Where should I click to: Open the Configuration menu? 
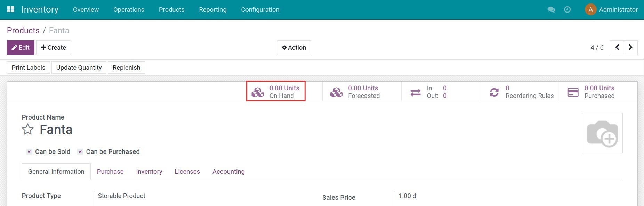tap(260, 10)
